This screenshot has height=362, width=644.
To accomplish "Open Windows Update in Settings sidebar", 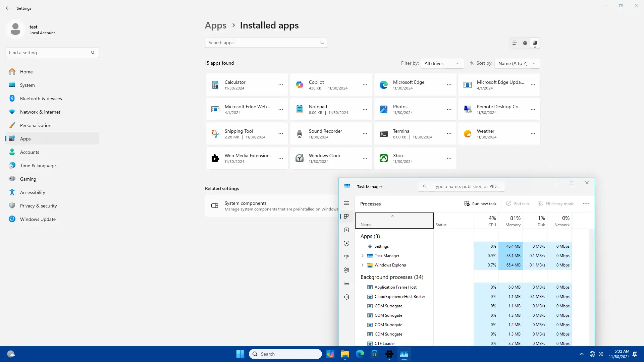I will [38, 219].
